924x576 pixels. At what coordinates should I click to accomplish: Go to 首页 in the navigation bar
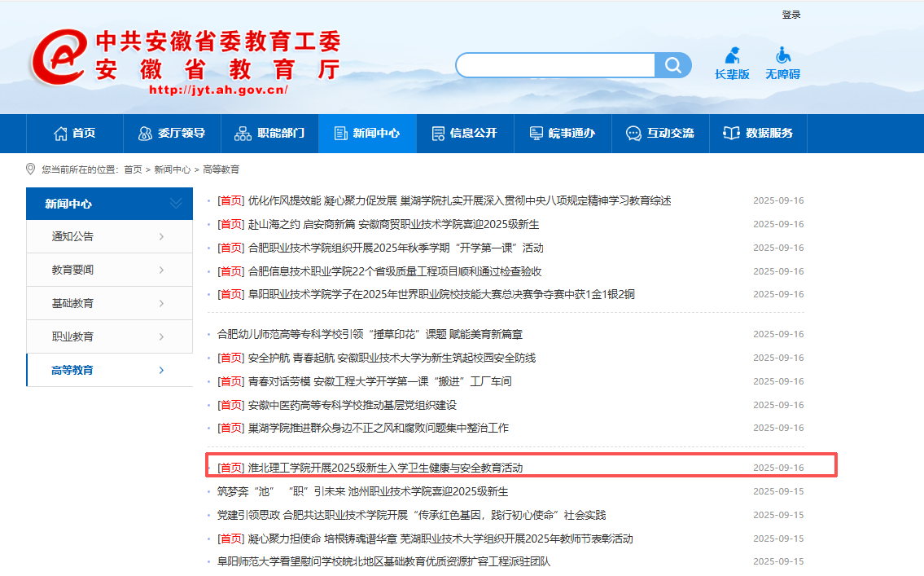(x=74, y=133)
